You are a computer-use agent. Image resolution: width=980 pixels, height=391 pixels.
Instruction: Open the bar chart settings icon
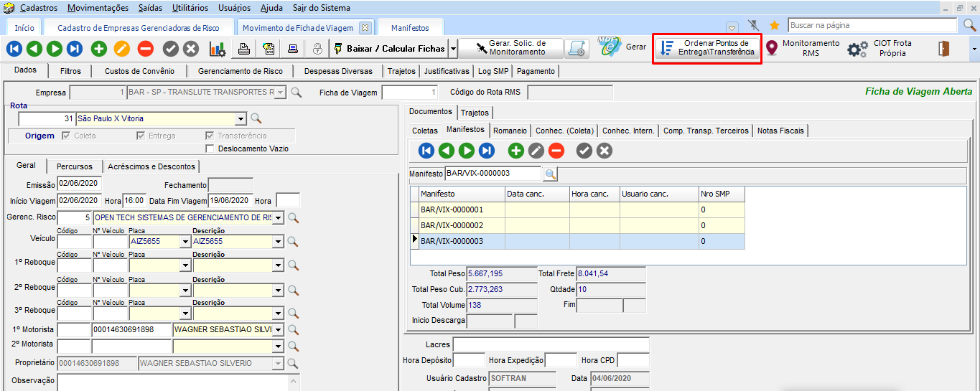coord(217,49)
